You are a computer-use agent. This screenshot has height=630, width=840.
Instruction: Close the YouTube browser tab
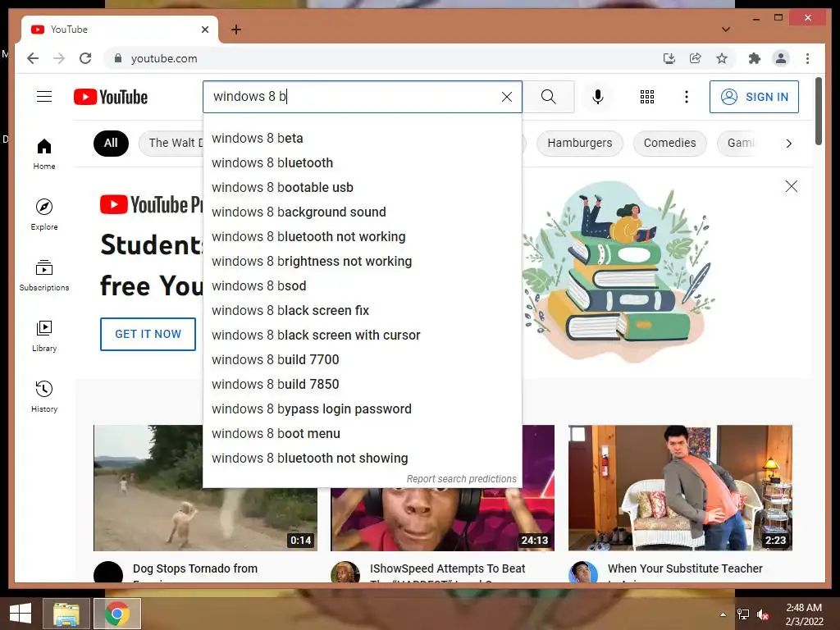[204, 30]
